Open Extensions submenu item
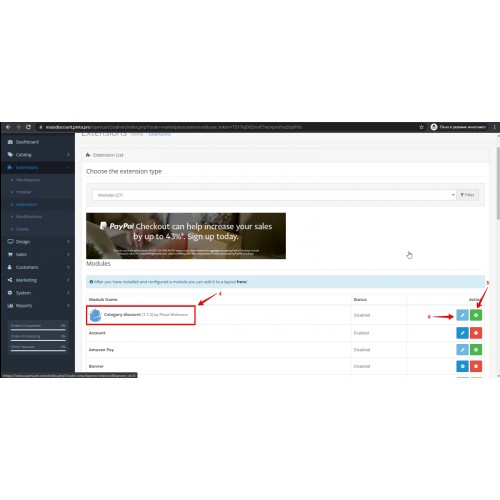The image size is (500, 500). pos(26,204)
